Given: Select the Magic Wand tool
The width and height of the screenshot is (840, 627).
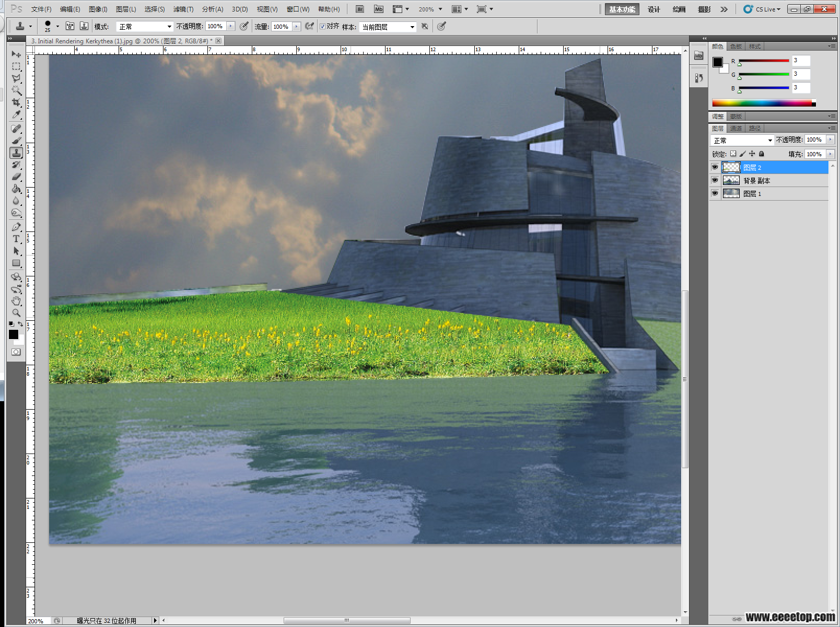Looking at the screenshot, I should [x=16, y=90].
